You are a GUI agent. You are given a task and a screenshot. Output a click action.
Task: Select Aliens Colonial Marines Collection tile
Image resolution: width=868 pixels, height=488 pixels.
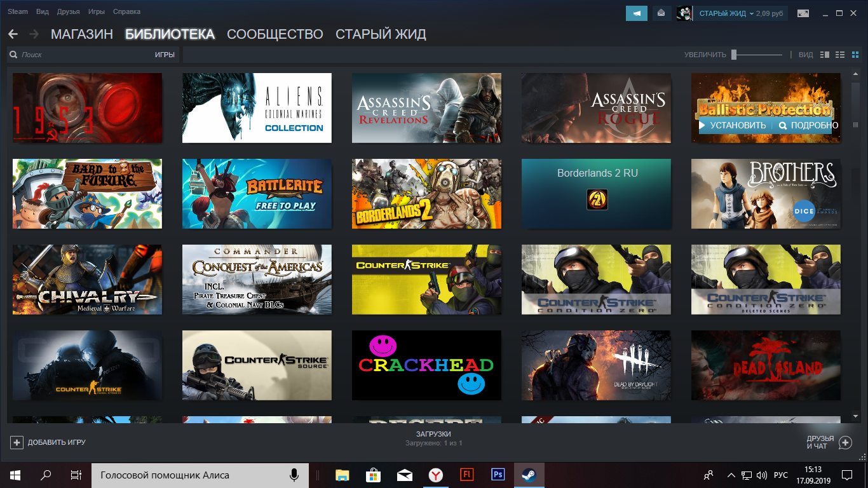coord(257,108)
